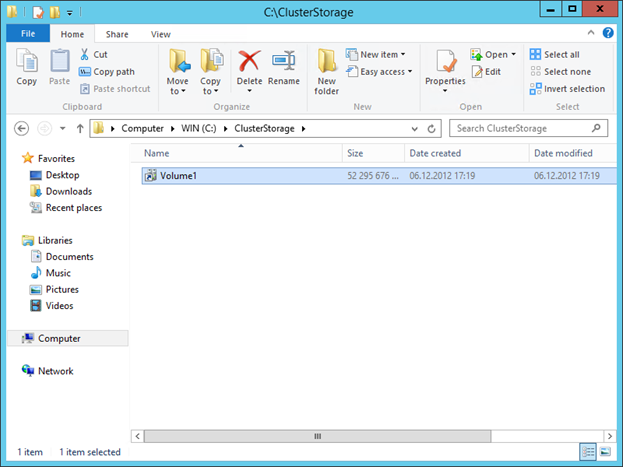Click the Edit button in Open group
The height and width of the screenshot is (467, 623).
[486, 72]
